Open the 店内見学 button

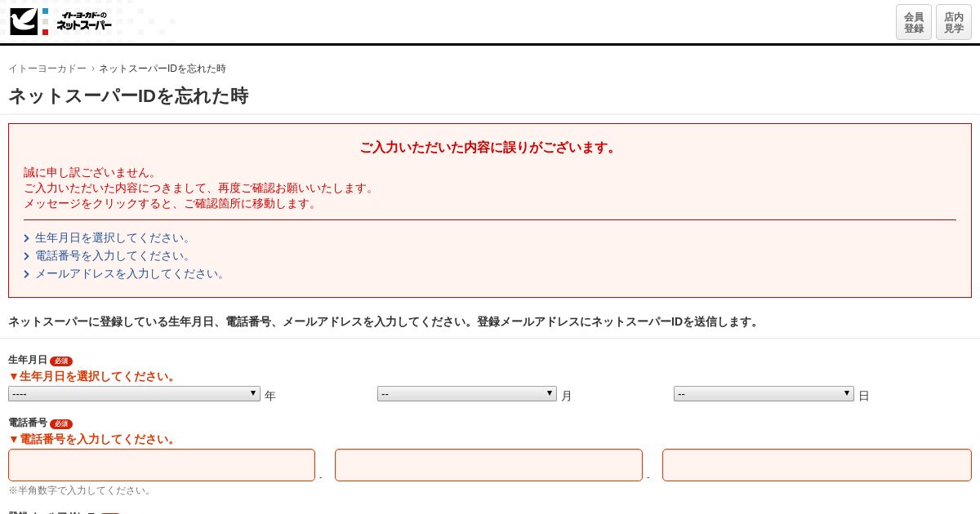(954, 22)
